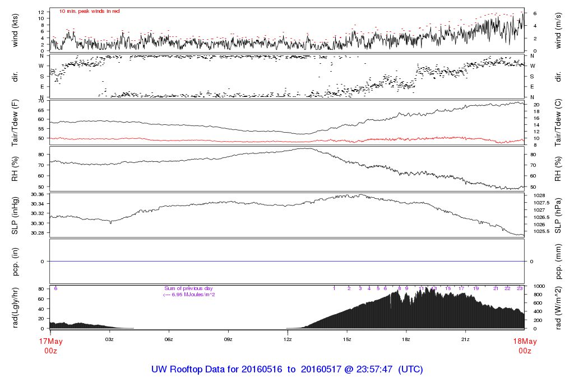Click the "pcp. (mm)" axis label

558,262
